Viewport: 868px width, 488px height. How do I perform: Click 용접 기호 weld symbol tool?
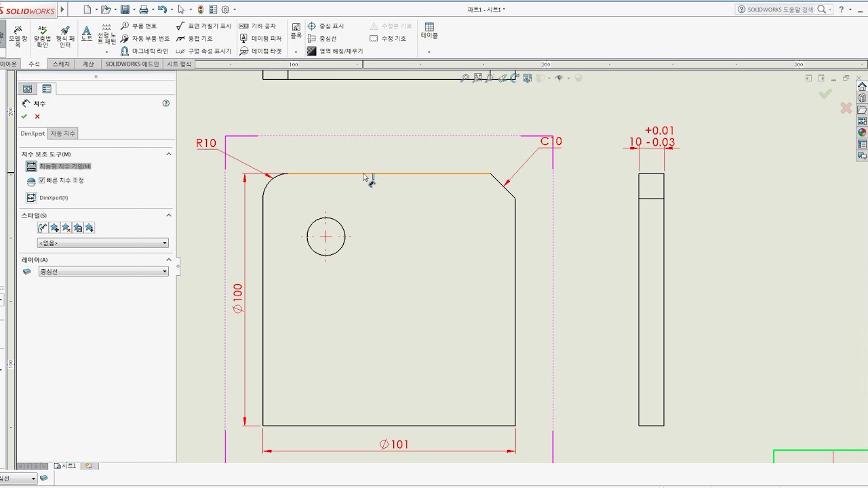(x=194, y=39)
